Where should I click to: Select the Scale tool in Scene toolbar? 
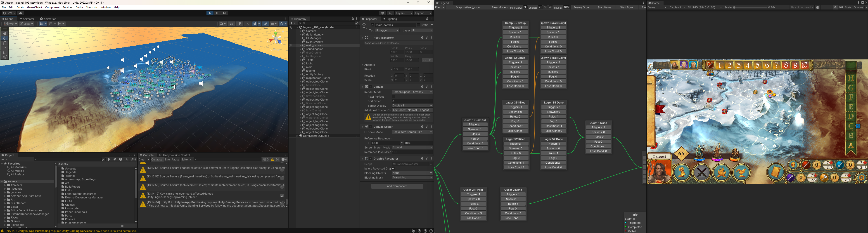tap(5, 48)
